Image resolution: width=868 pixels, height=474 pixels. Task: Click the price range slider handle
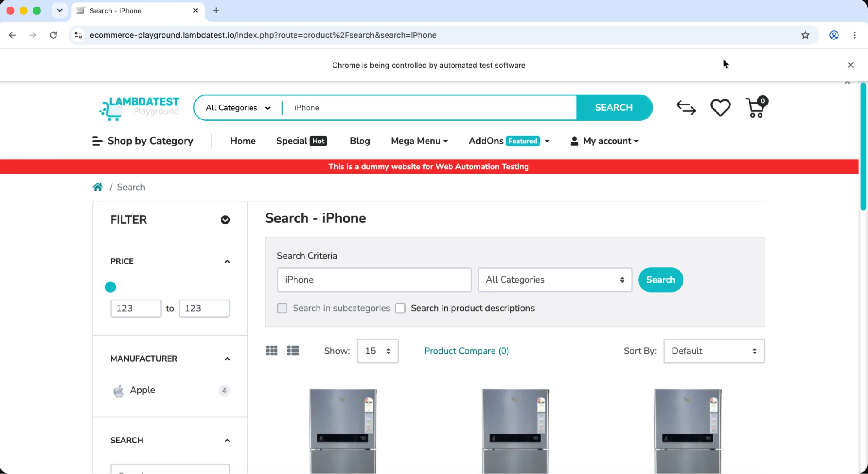[x=110, y=287]
